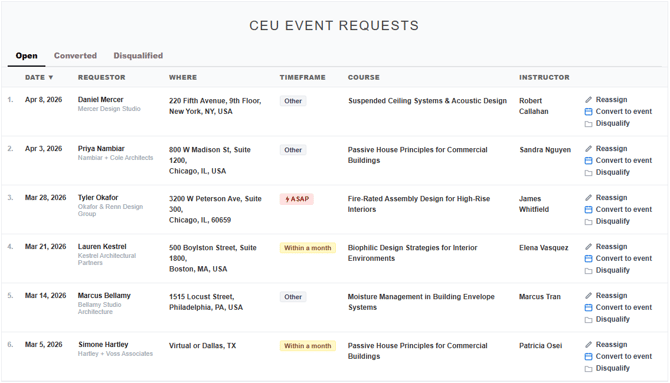This screenshot has width=670, height=383.
Task: Click course Suspended Ceiling Systems & Acoustic Design
Action: click(427, 101)
